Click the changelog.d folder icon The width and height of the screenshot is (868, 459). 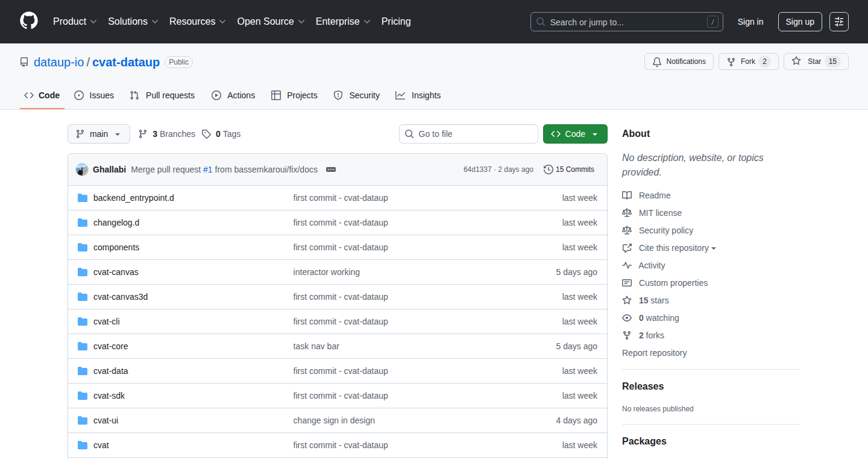(83, 223)
